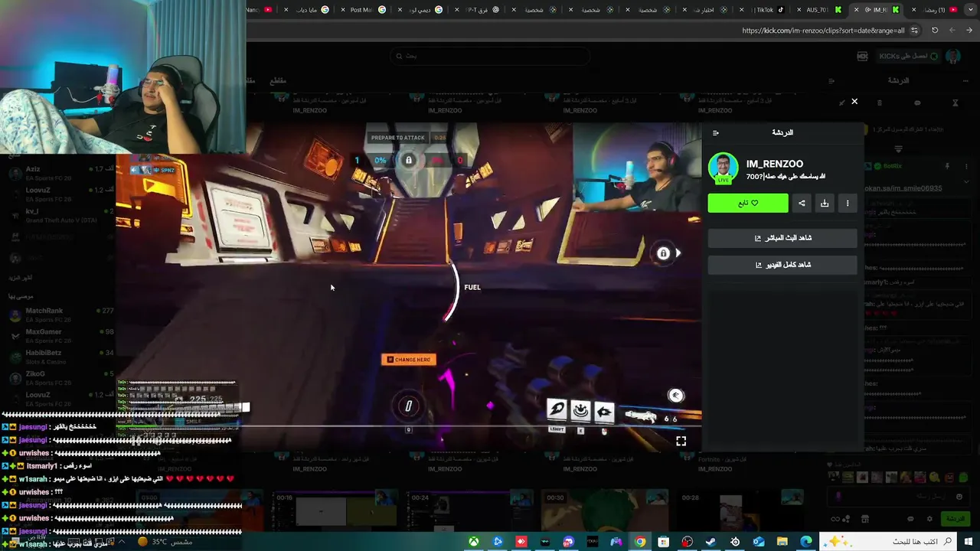Open the Aziz channel in the sidebar
The image size is (980, 551).
point(61,173)
